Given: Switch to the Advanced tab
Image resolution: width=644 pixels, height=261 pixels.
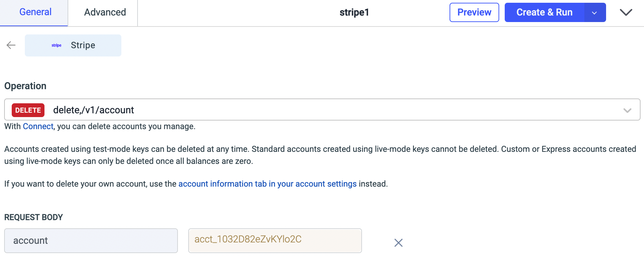Looking at the screenshot, I should 105,12.
